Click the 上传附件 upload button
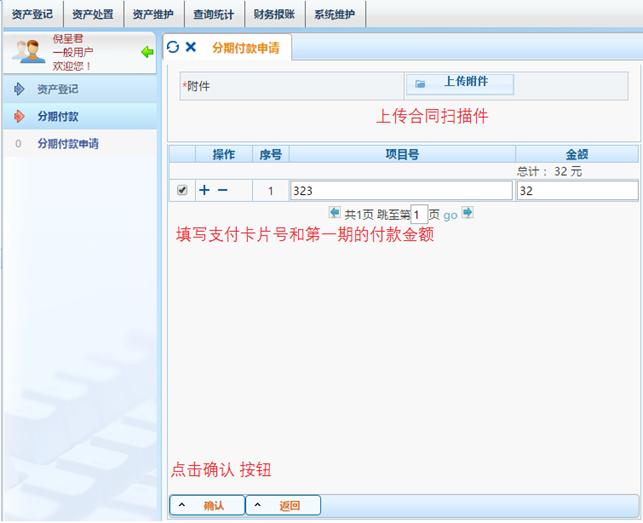This screenshot has height=523, width=643. (459, 84)
